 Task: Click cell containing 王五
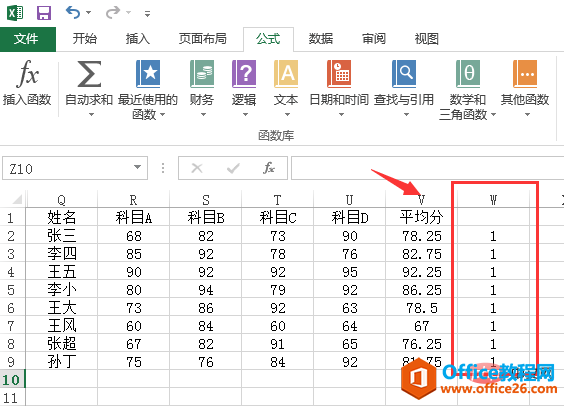pyautogui.click(x=62, y=272)
